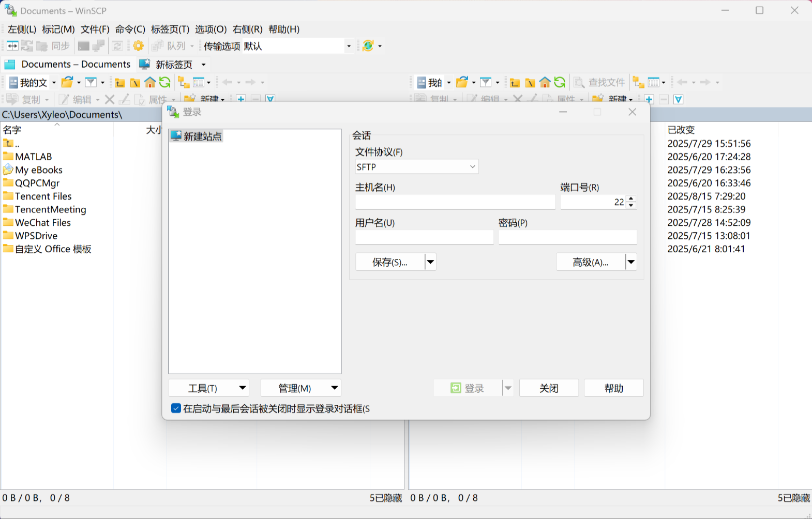Go to root directory in left panel

coord(135,83)
